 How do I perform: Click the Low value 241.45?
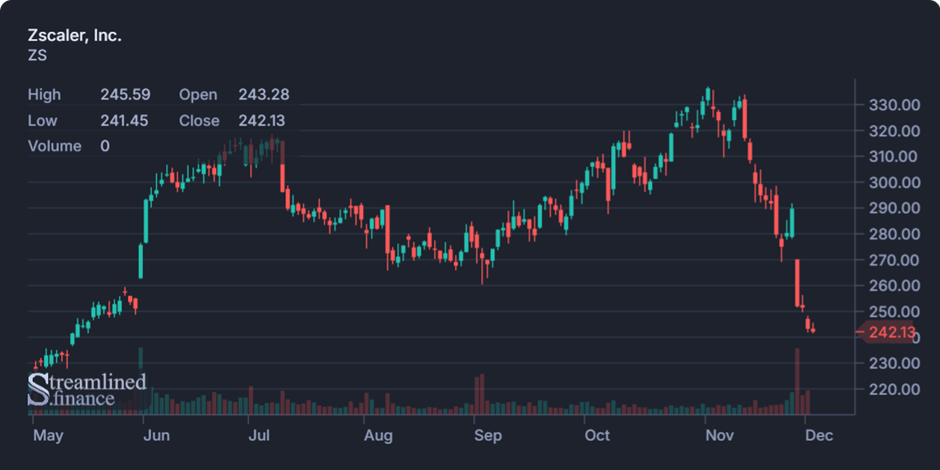[x=124, y=120]
